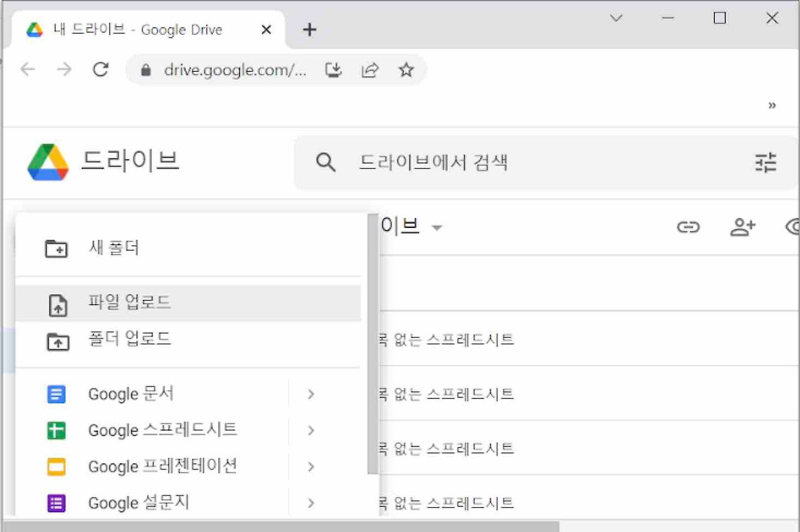Viewport: 800px width, 532px height.
Task: Expand Google 스프레드시트 submenu arrow
Action: click(311, 430)
